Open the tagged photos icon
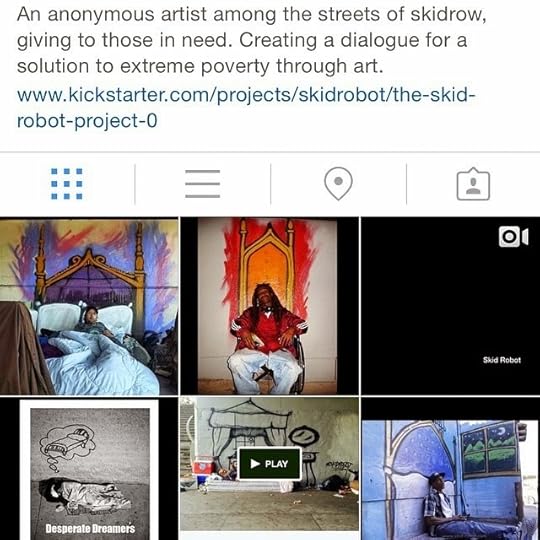The height and width of the screenshot is (540, 540). pyautogui.click(x=473, y=184)
